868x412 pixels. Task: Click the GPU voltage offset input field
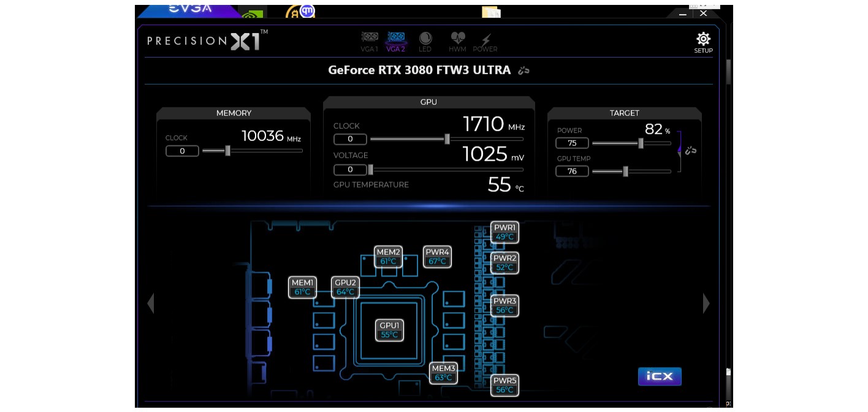coord(350,169)
